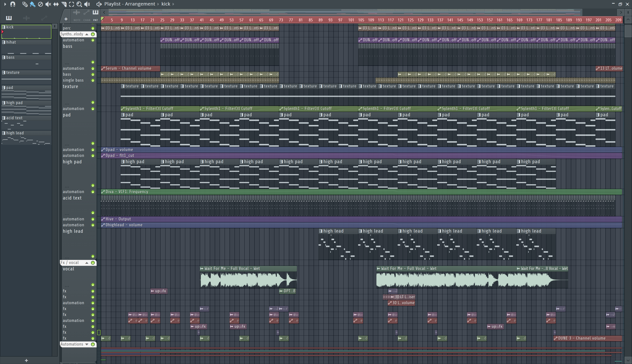Select bass pattern in picker

coord(26,62)
